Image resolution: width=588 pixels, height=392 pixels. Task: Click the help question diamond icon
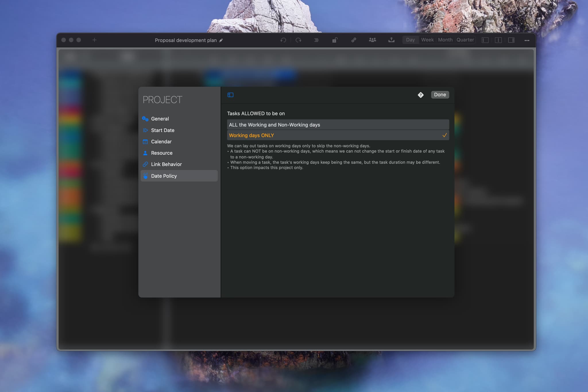click(421, 95)
